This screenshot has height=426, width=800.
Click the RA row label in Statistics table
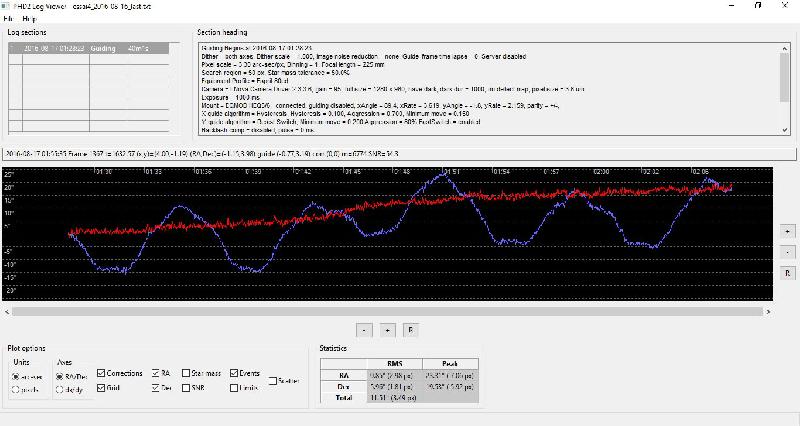click(x=343, y=375)
